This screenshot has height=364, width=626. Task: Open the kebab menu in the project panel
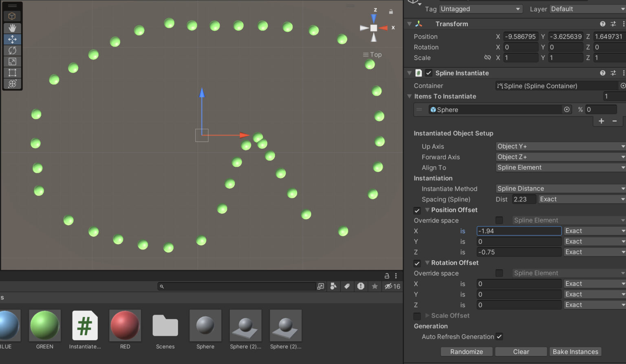pos(396,276)
